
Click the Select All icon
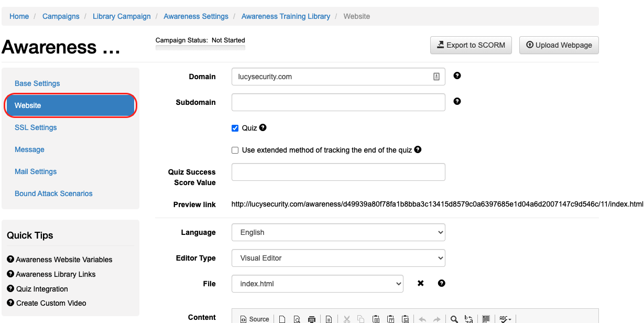(486, 319)
